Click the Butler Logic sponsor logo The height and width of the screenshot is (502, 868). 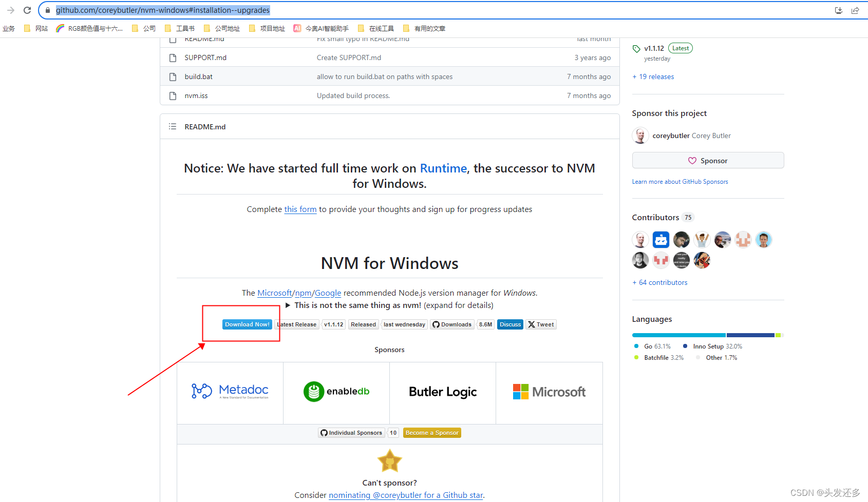[x=443, y=392]
